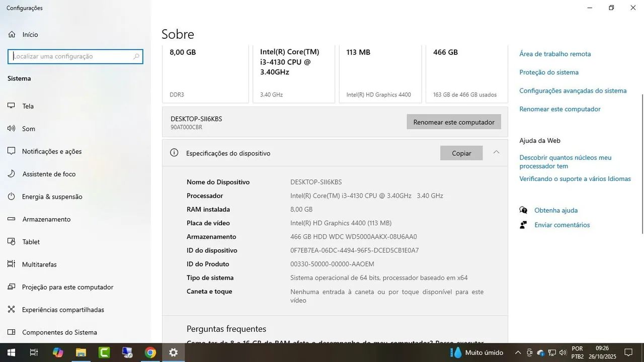Show hidden system tray icons
The height and width of the screenshot is (362, 644).
[x=517, y=352]
